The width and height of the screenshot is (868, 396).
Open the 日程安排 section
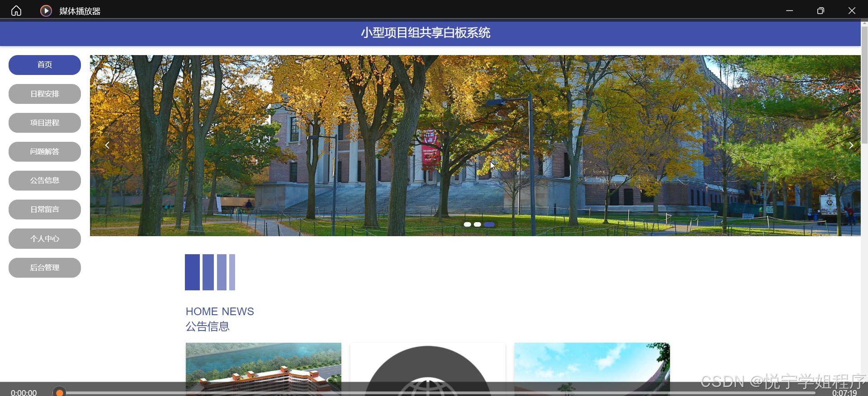point(45,94)
